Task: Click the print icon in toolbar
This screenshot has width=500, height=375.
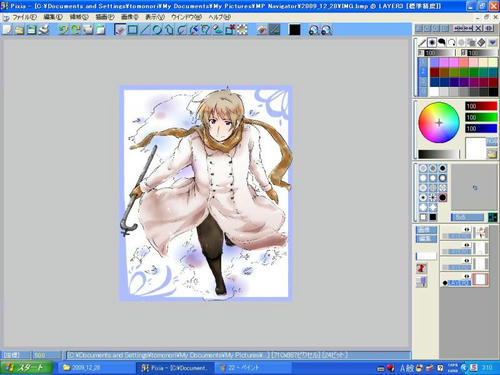Action: [x=44, y=30]
